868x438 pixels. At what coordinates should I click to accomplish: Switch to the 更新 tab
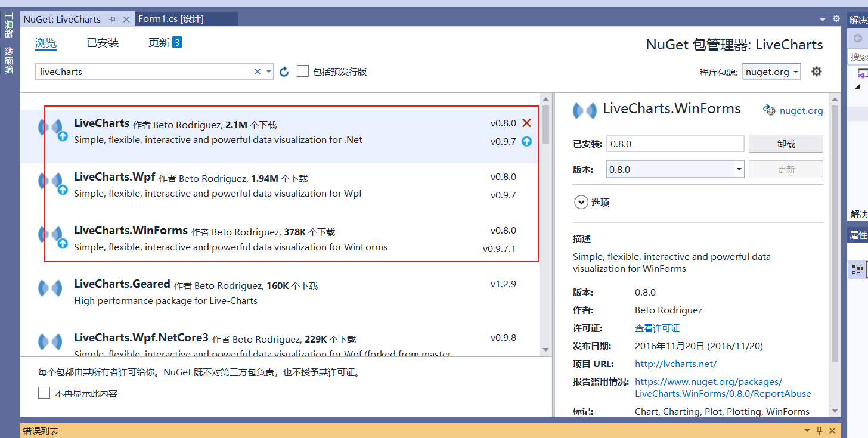click(165, 43)
